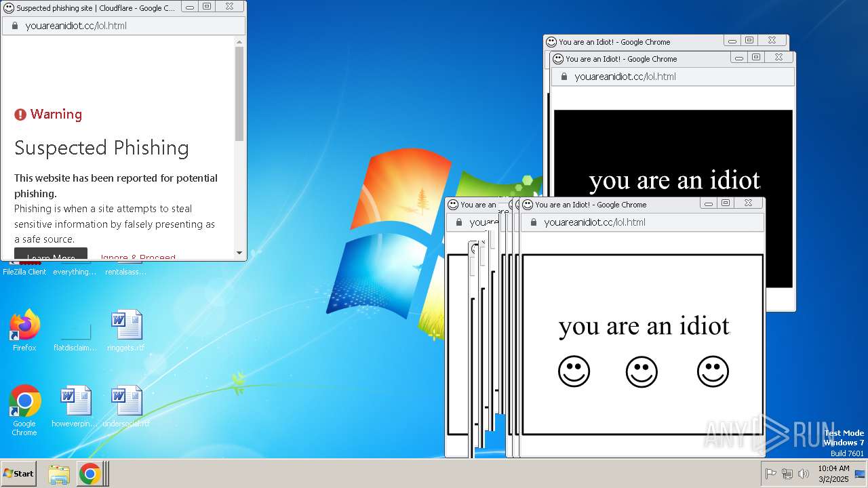Open Action Center flag tray icon
The width and height of the screenshot is (868, 488).
coord(771,474)
